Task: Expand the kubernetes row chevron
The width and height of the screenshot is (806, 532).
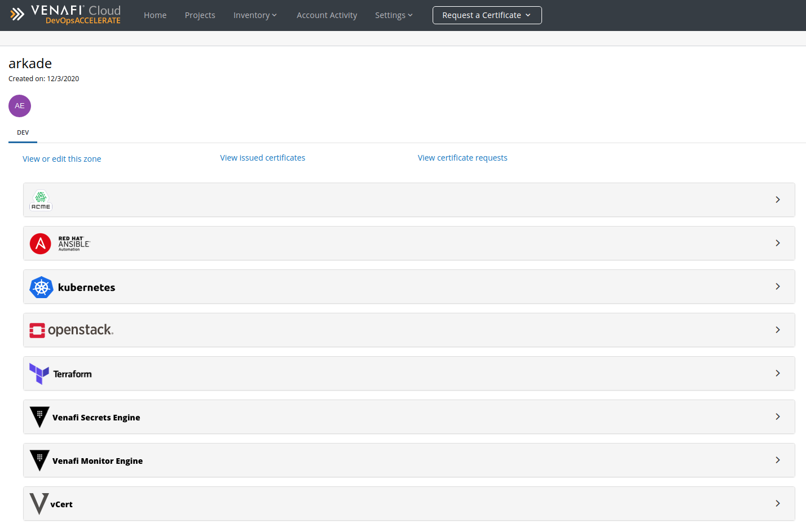Action: (778, 286)
